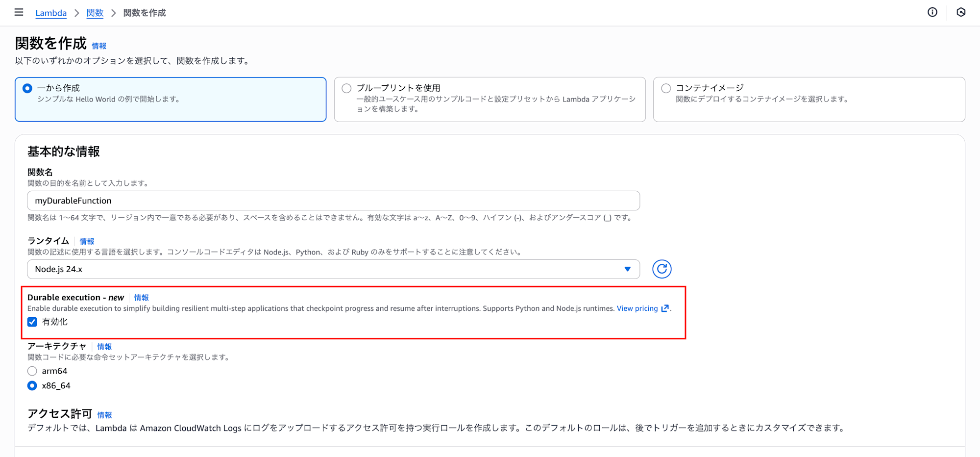
Task: Open 情報 link beside Durable execution
Action: tap(141, 298)
